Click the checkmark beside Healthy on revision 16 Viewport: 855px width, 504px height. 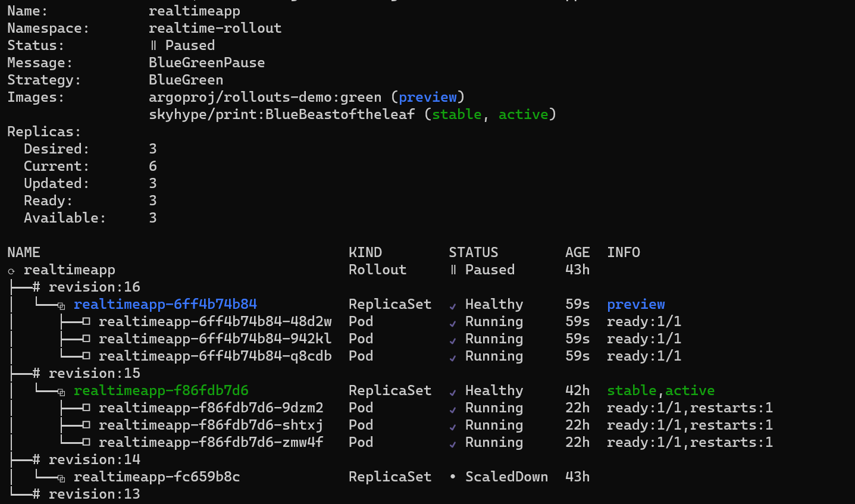pyautogui.click(x=452, y=305)
